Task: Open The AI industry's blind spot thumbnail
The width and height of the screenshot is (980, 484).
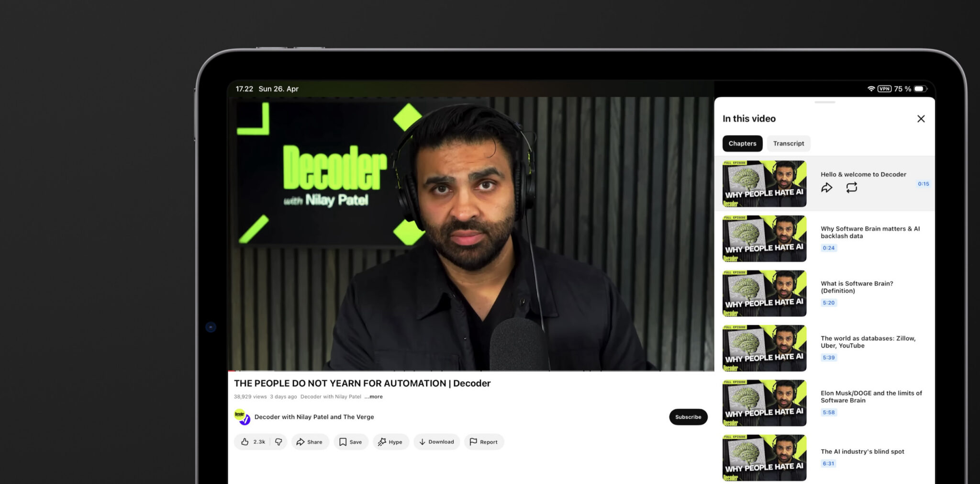Action: tap(764, 458)
